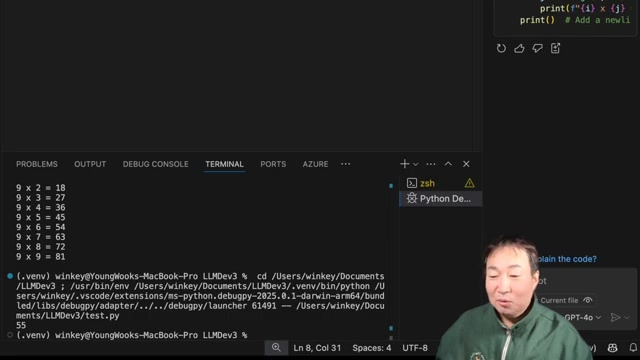The width and height of the screenshot is (640, 360).
Task: Click the '55' output line in terminal
Action: (21, 325)
